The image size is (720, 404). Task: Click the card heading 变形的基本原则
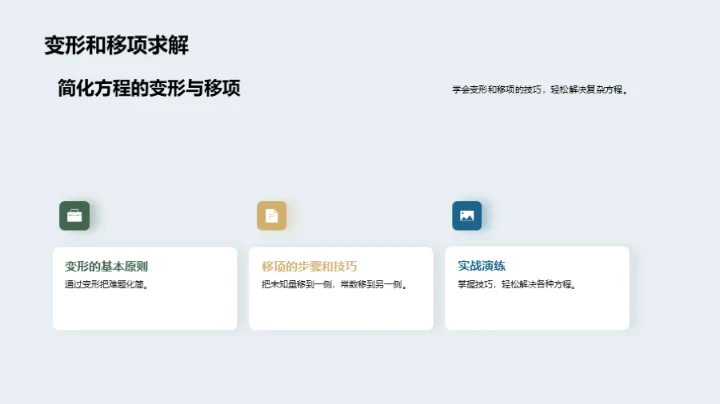coord(106,266)
